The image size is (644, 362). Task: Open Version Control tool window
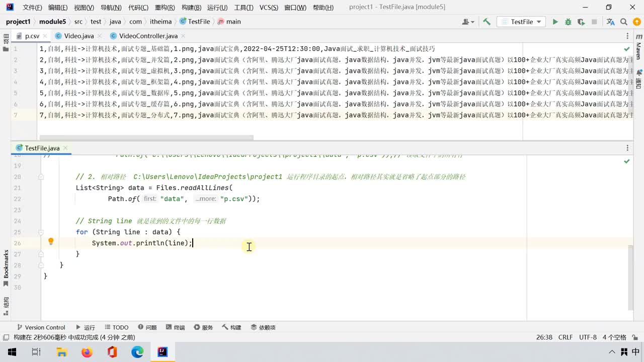(x=41, y=327)
